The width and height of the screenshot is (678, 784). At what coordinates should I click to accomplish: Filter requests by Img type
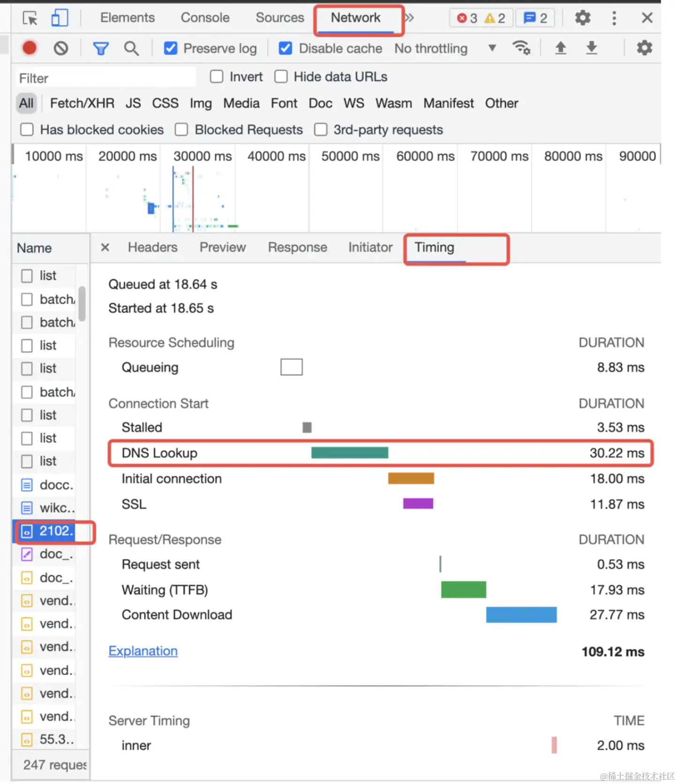coord(201,103)
